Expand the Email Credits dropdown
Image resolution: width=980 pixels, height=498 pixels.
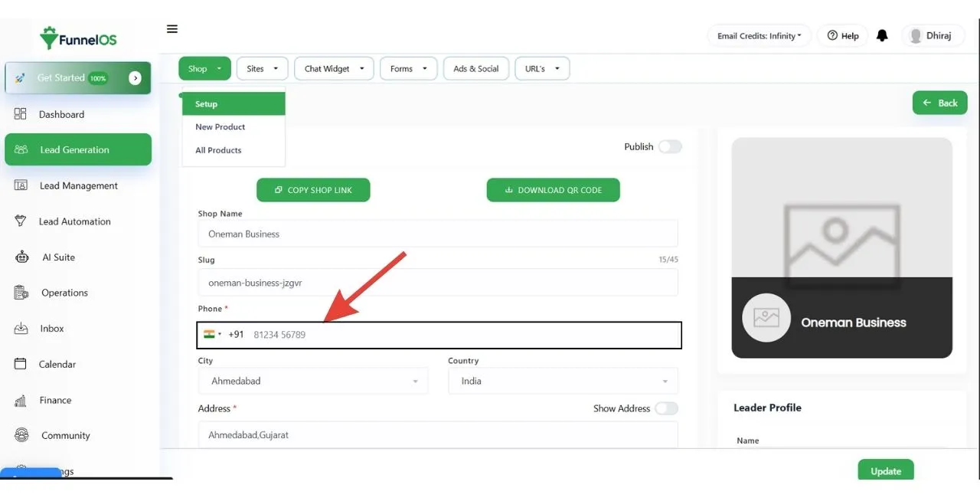coord(759,36)
